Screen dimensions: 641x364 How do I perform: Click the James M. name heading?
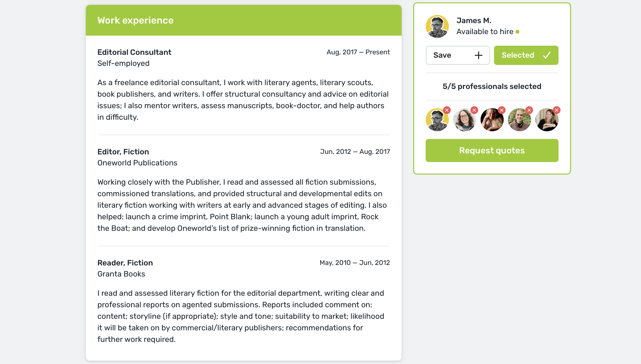click(x=474, y=20)
